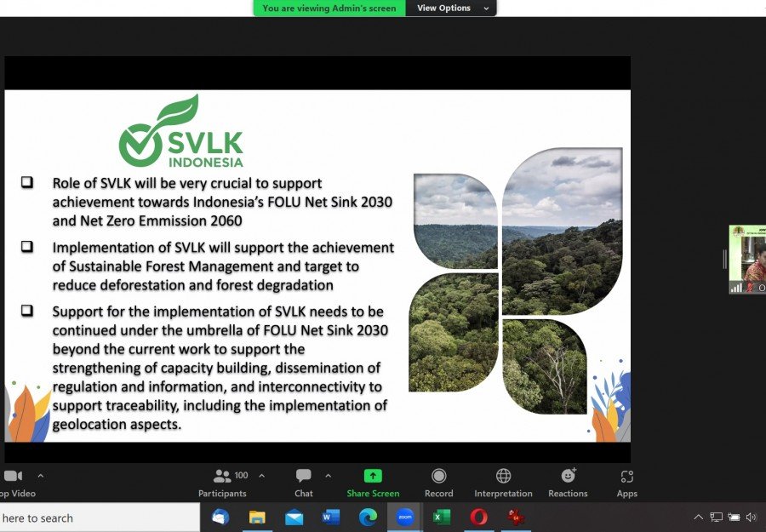Click the green Share Screen icon
Viewport: 766px width, 532px height.
click(x=373, y=476)
